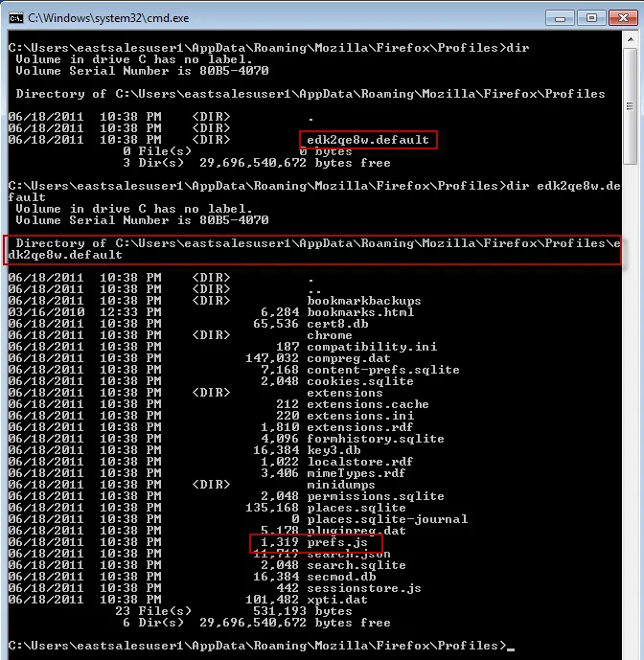Click the compatibility.ini file name
The height and width of the screenshot is (660, 644).
(372, 347)
